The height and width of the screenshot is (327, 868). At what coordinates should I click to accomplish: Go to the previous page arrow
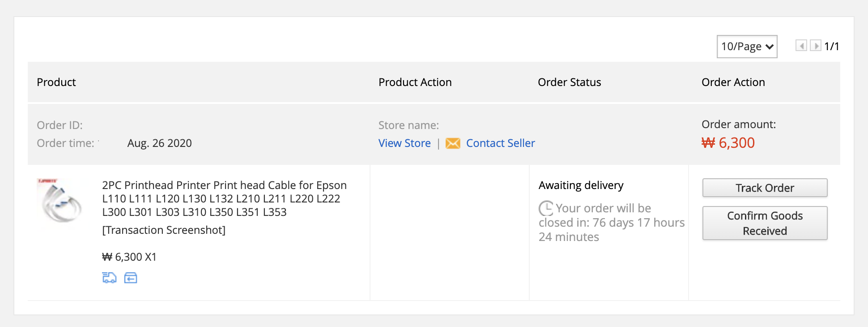coord(801,46)
